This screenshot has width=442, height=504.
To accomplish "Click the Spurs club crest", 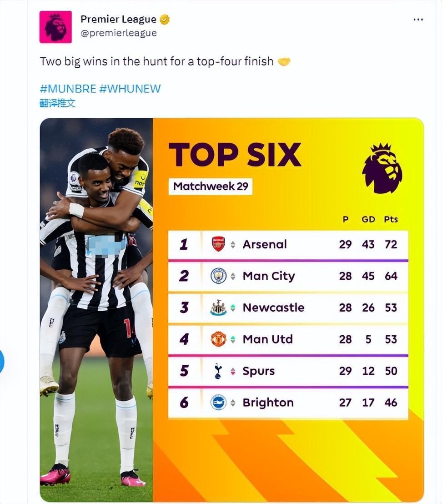I will pos(219,371).
